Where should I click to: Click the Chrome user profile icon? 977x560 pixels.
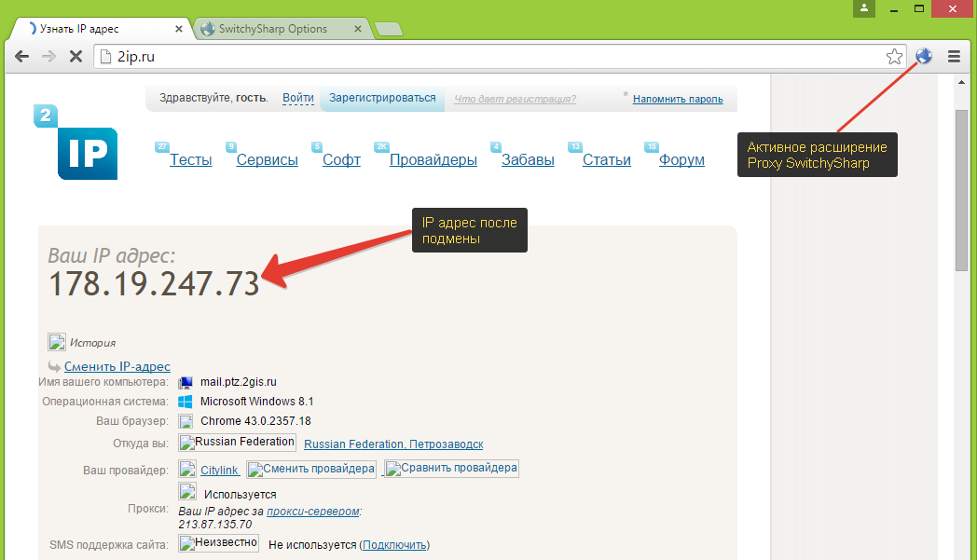[x=864, y=8]
